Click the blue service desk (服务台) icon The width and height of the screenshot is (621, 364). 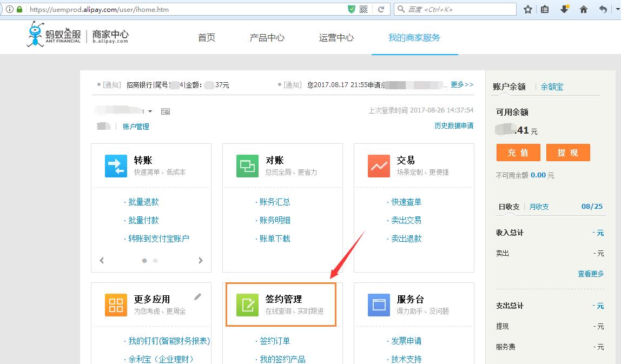(x=379, y=305)
